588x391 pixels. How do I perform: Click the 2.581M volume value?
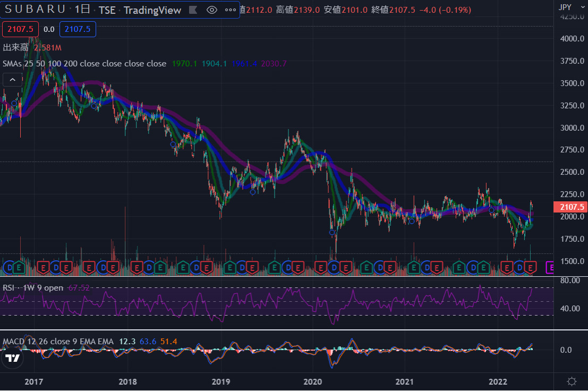click(x=48, y=48)
